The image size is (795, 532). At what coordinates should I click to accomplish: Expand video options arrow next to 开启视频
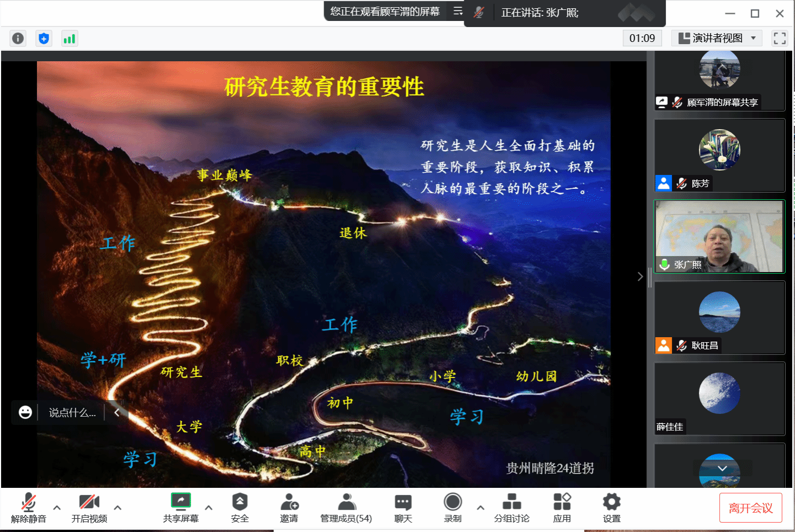(118, 508)
